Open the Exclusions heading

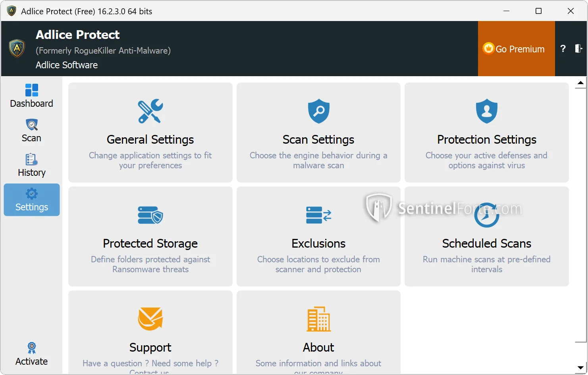318,244
